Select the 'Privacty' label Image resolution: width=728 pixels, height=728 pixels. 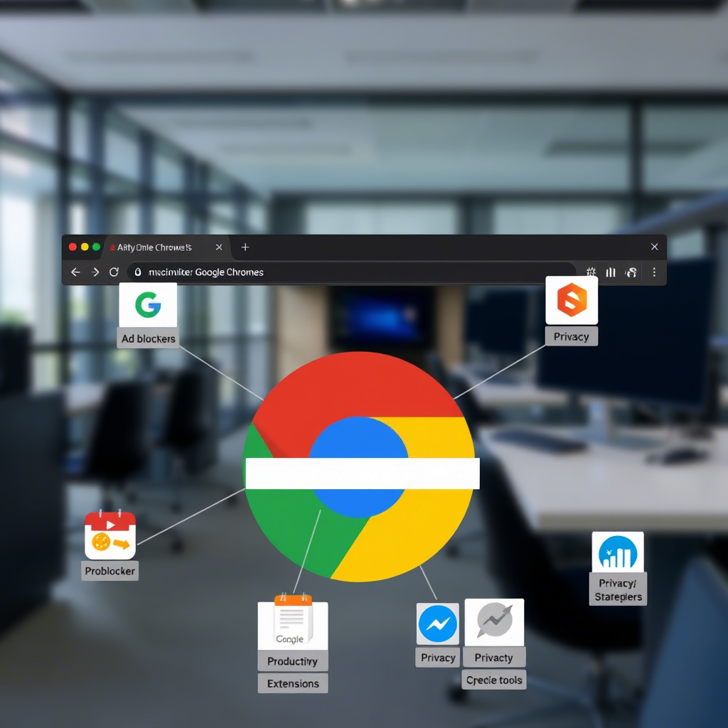[x=493, y=658]
